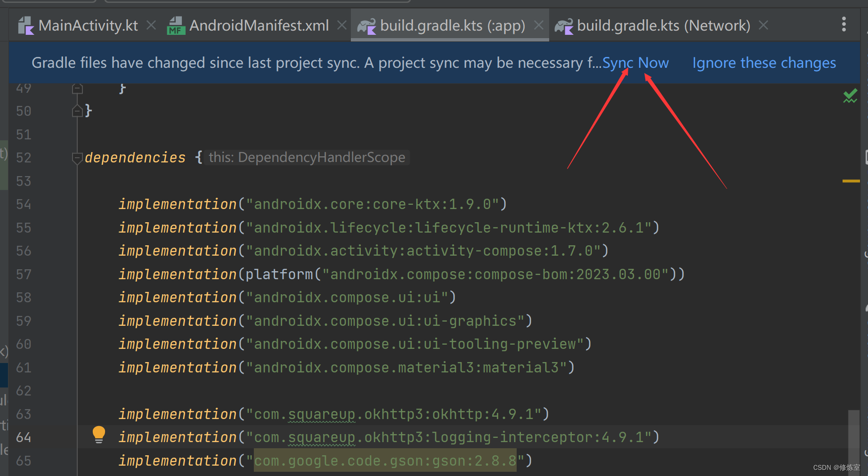The width and height of the screenshot is (868, 476).
Task: Click the Gradle icon on the Network tab
Action: pos(564,25)
